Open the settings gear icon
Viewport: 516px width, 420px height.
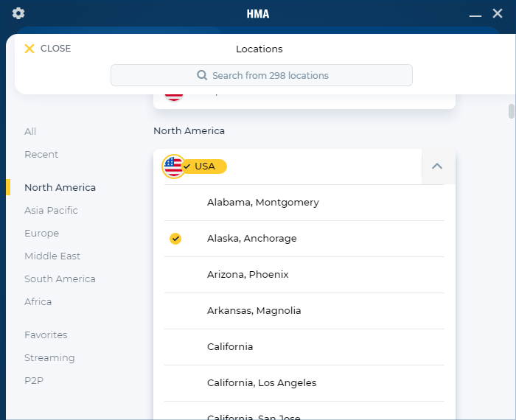pos(18,13)
